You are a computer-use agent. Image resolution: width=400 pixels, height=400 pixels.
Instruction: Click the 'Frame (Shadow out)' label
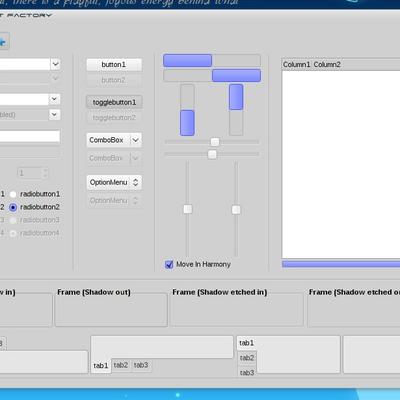coord(94,292)
